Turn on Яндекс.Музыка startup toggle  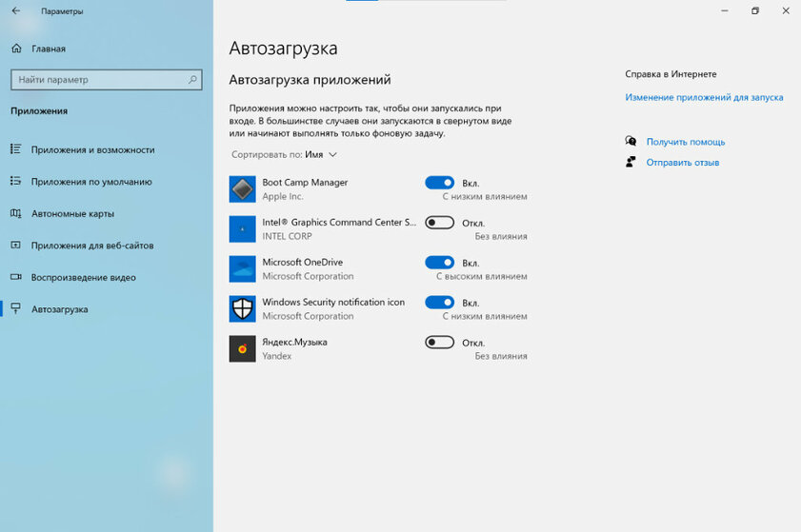click(439, 342)
